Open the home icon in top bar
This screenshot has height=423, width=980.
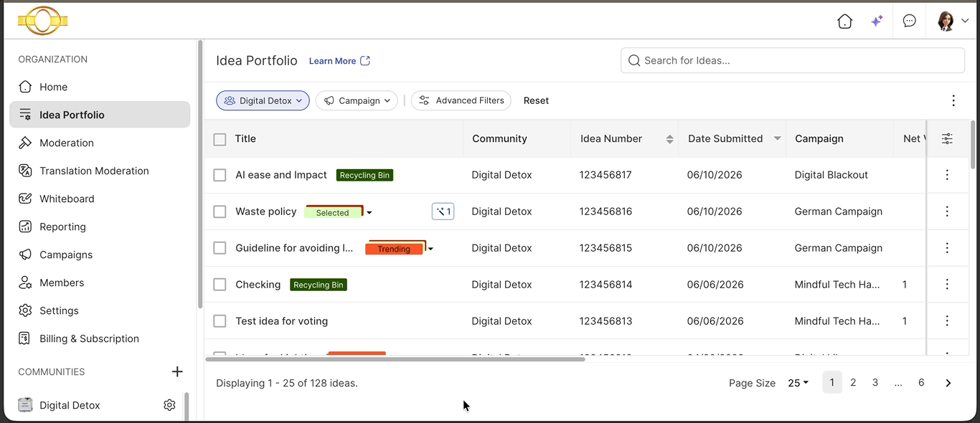click(x=844, y=22)
